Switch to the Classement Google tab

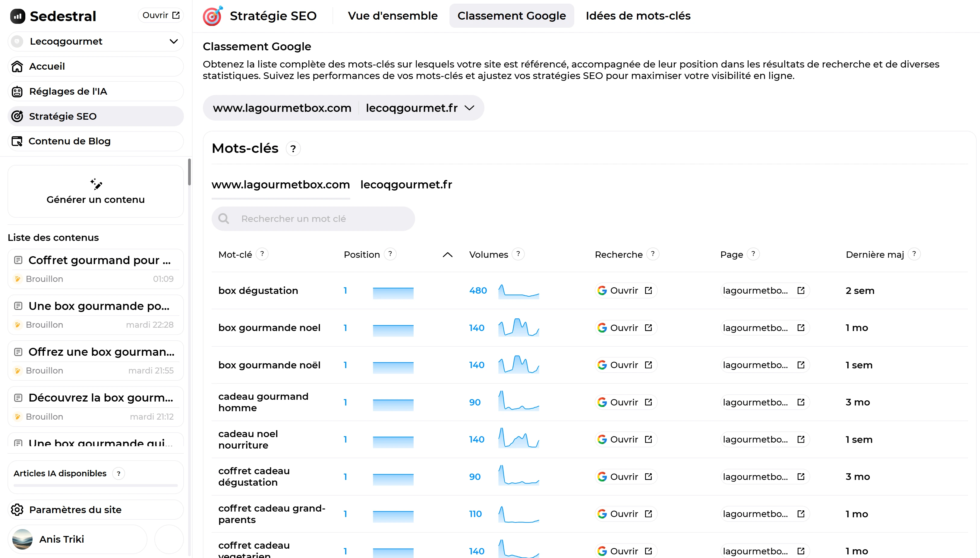coord(512,16)
